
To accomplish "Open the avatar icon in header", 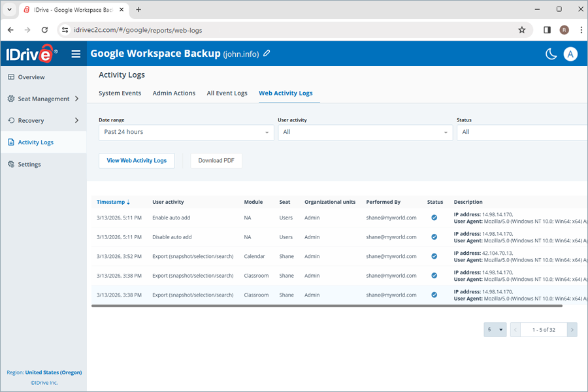I will (570, 54).
